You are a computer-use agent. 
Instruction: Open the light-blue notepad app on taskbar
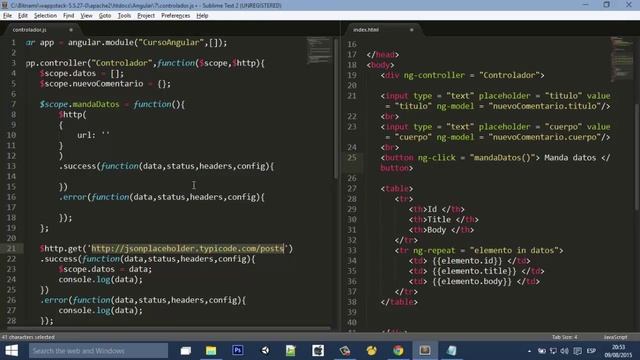tap(451, 351)
